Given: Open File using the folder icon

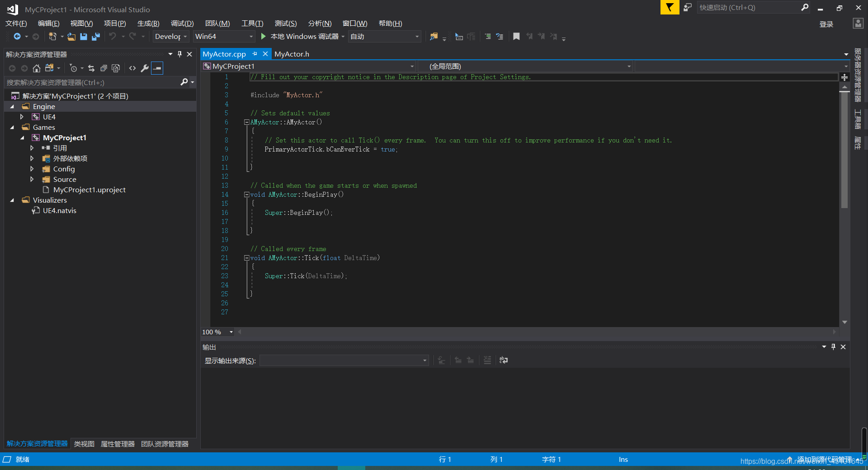Looking at the screenshot, I should (71, 37).
